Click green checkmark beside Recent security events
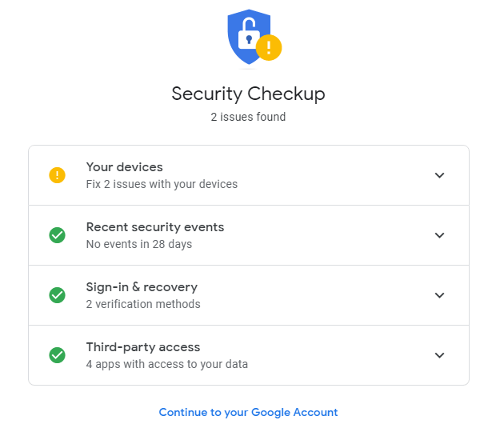Viewport: 504px width, 440px height. click(57, 235)
